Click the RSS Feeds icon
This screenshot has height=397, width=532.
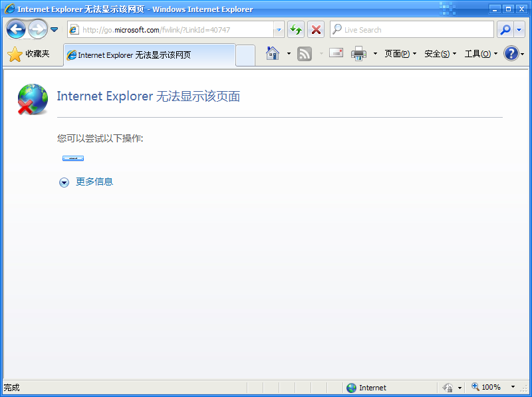(x=304, y=54)
